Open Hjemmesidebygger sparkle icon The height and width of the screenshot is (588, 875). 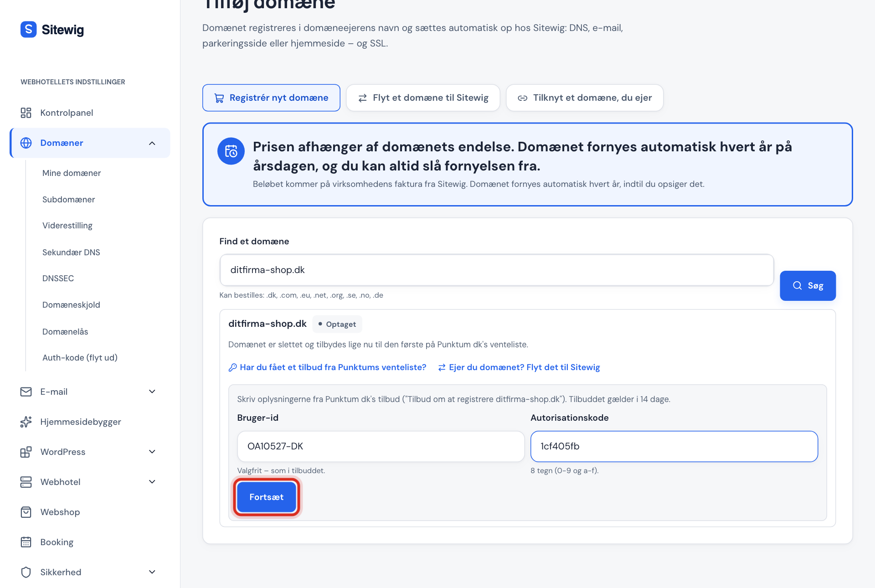click(26, 422)
